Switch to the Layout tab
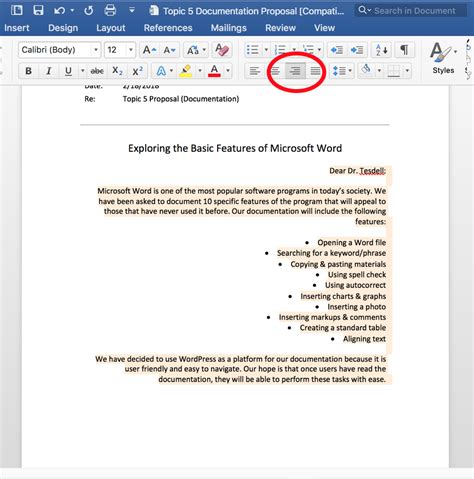The width and height of the screenshot is (474, 479). (x=111, y=28)
